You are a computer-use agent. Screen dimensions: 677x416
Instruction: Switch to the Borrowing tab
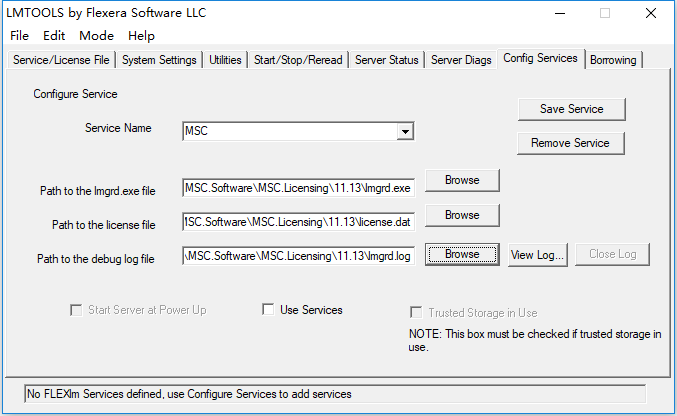(613, 60)
